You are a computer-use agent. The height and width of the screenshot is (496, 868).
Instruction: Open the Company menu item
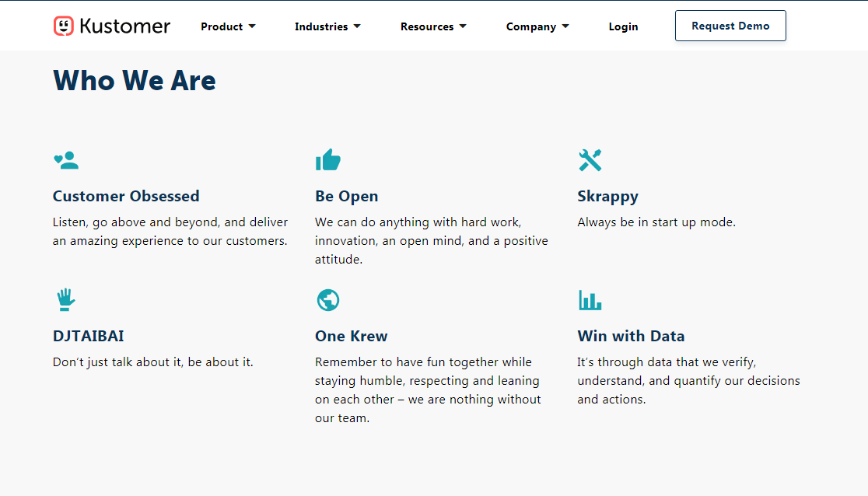pos(530,26)
